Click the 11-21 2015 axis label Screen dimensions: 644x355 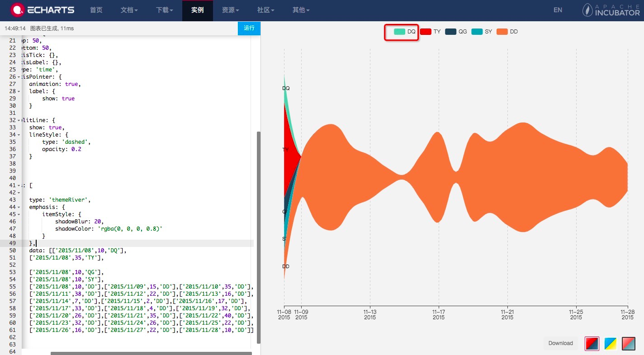point(507,314)
